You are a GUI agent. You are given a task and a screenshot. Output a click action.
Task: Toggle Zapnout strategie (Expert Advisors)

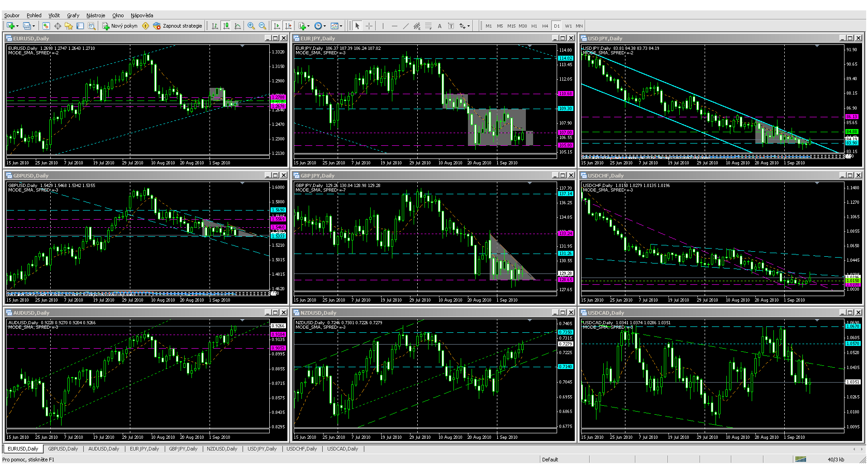(x=177, y=26)
